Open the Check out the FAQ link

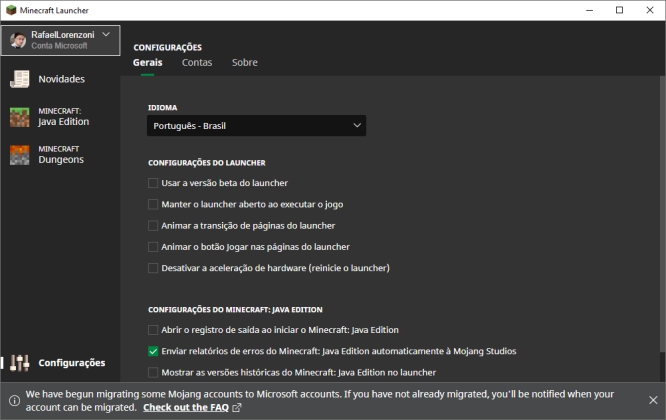(186, 408)
